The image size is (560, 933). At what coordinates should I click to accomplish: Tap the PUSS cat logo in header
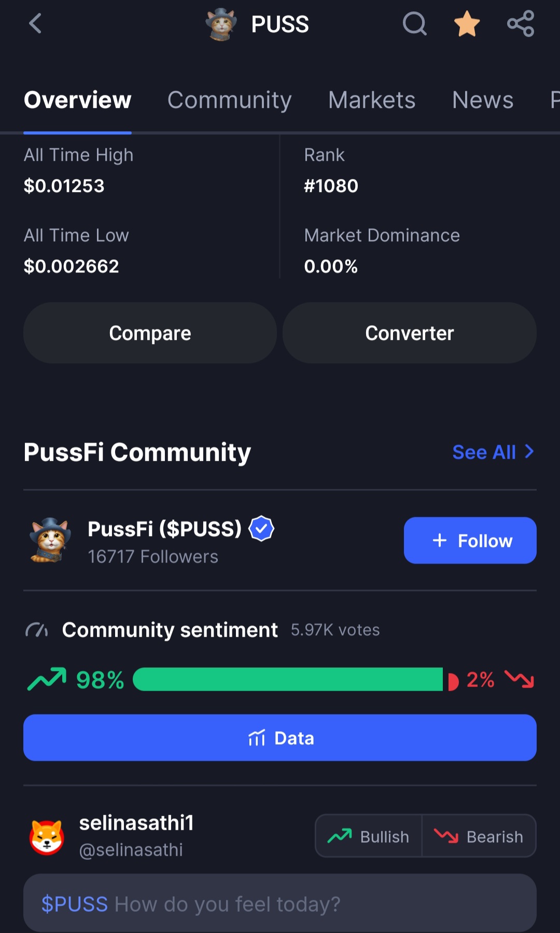click(221, 24)
